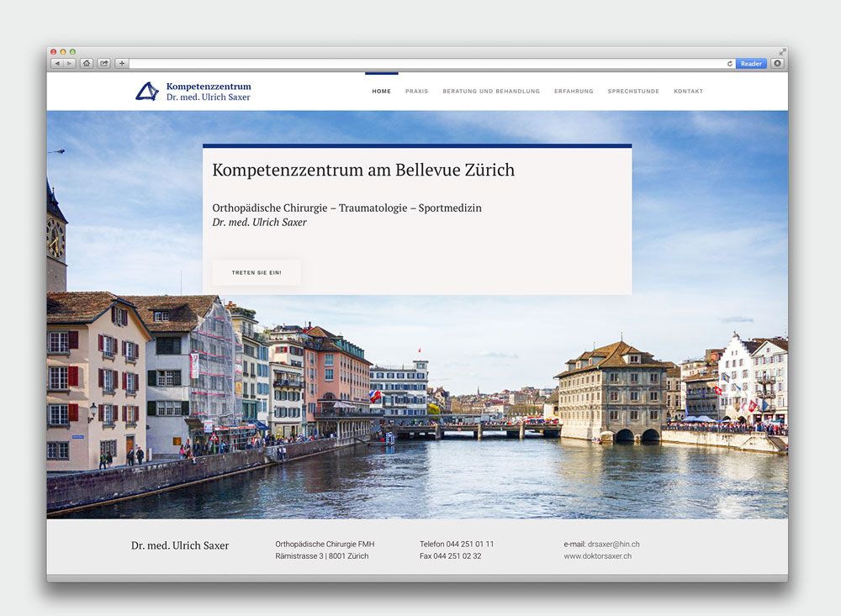Enter fullscreen using top-right arrows icon
Image resolution: width=841 pixels, height=616 pixels.
point(783,52)
